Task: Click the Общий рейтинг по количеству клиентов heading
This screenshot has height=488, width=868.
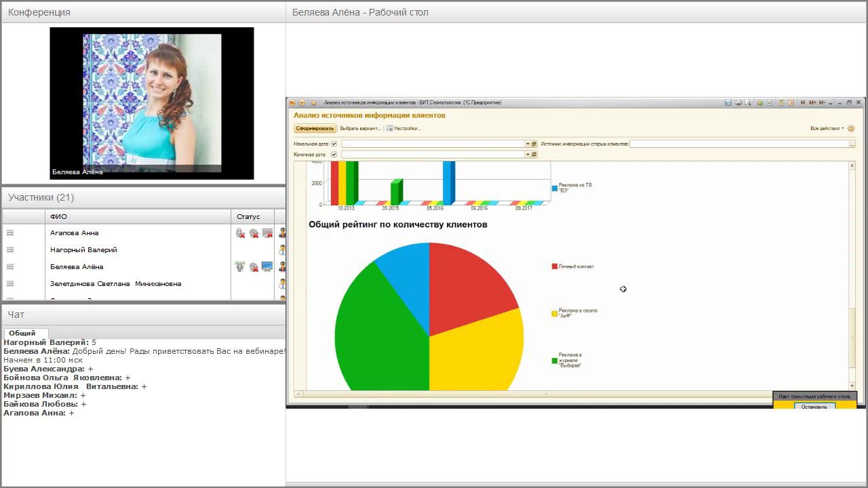Action: point(398,224)
